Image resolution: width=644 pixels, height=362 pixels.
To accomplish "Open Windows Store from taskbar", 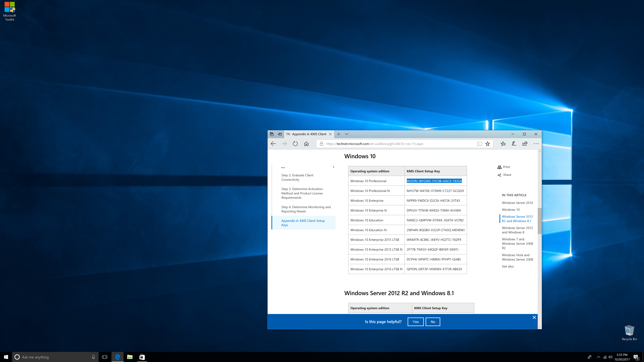I will [x=142, y=357].
